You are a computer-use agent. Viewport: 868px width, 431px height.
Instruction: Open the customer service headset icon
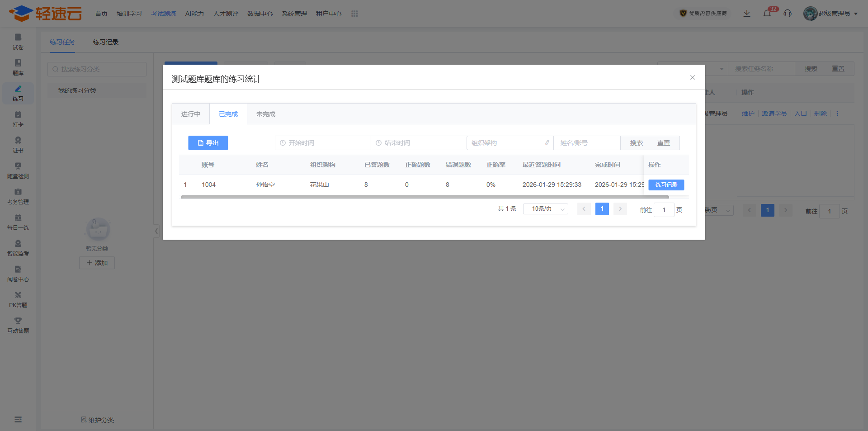pos(788,14)
